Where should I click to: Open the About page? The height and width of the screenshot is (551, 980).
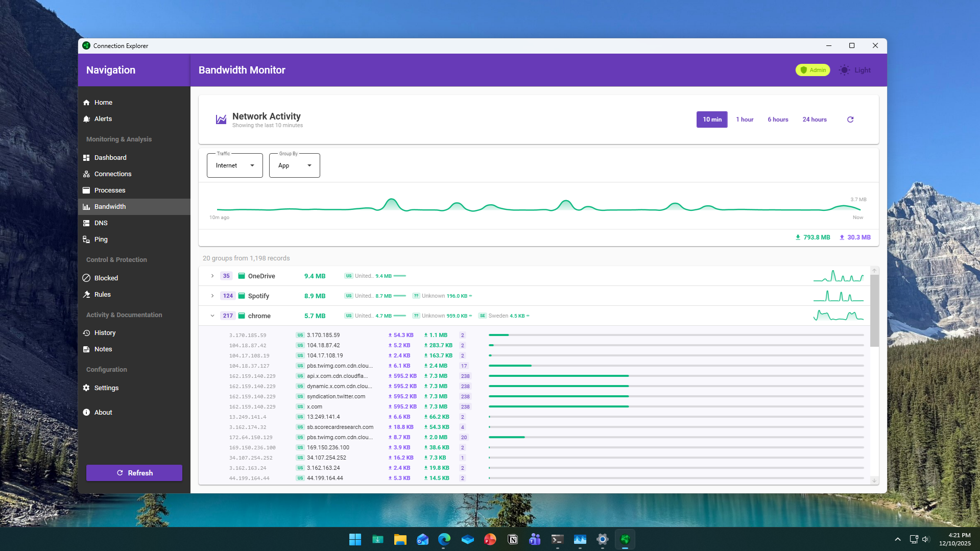[103, 412]
